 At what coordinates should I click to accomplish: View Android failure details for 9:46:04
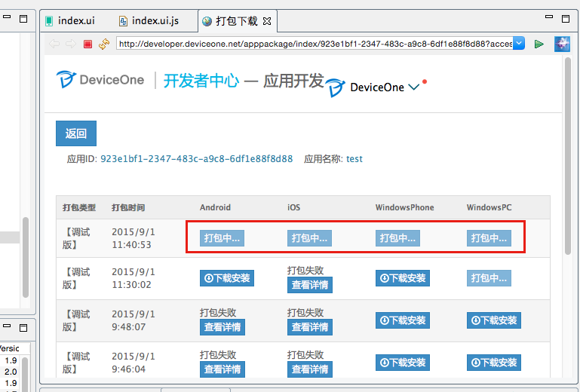222,369
